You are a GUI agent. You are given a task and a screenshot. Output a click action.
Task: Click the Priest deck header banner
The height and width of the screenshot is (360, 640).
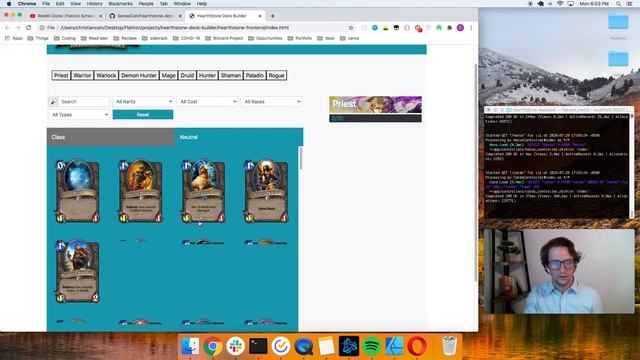pos(375,104)
